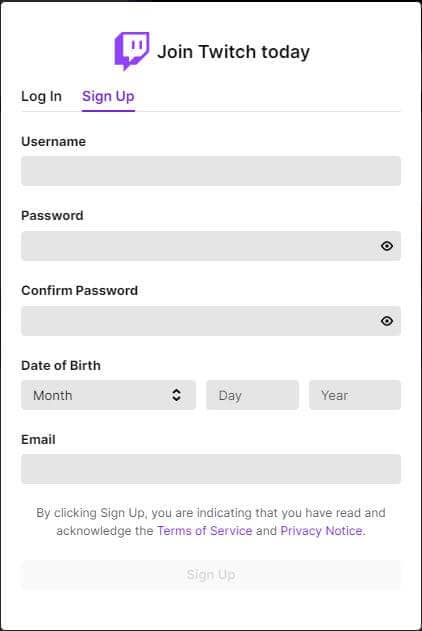
Task: Toggle visibility of the Confirm Password field
Action: tap(387, 321)
